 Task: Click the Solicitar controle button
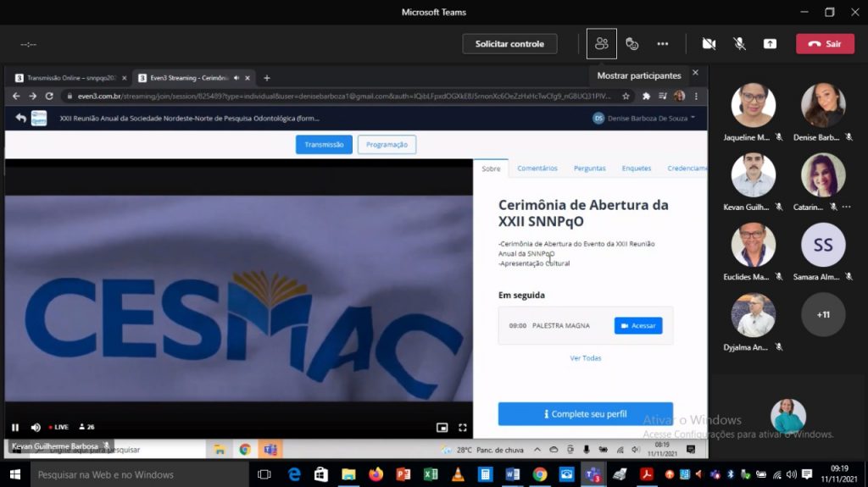pos(509,44)
